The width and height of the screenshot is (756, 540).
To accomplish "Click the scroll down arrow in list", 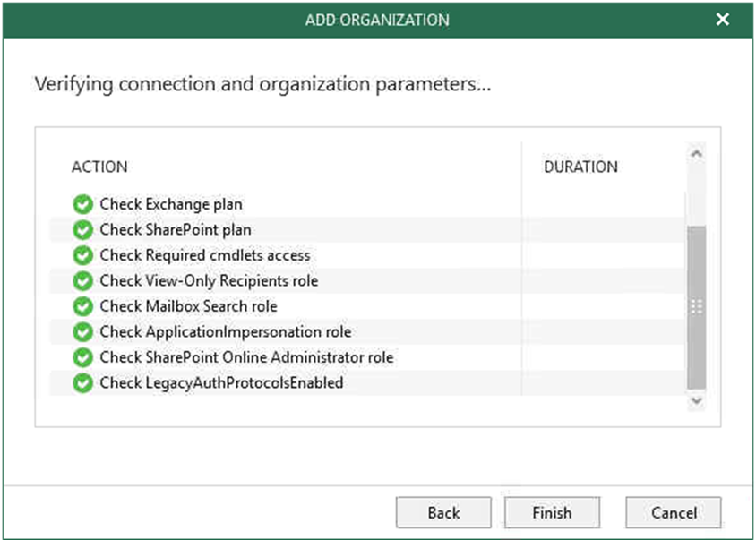I will (696, 400).
